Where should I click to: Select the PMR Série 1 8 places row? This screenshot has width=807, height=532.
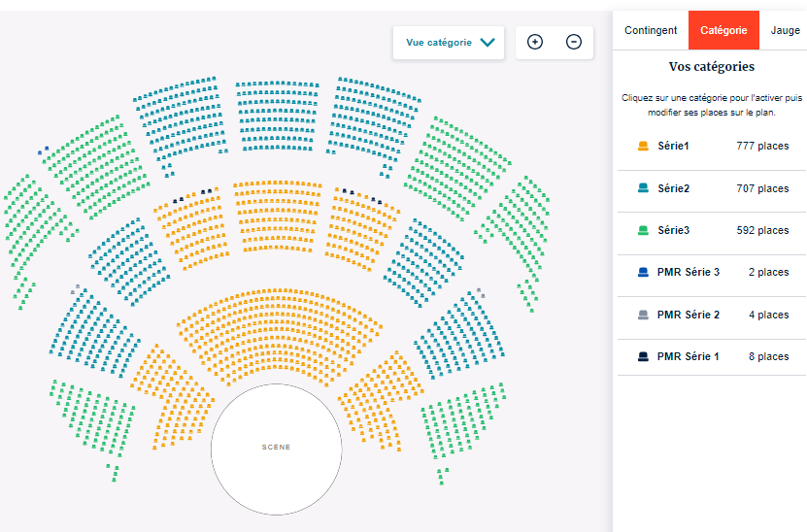pyautogui.click(x=712, y=356)
